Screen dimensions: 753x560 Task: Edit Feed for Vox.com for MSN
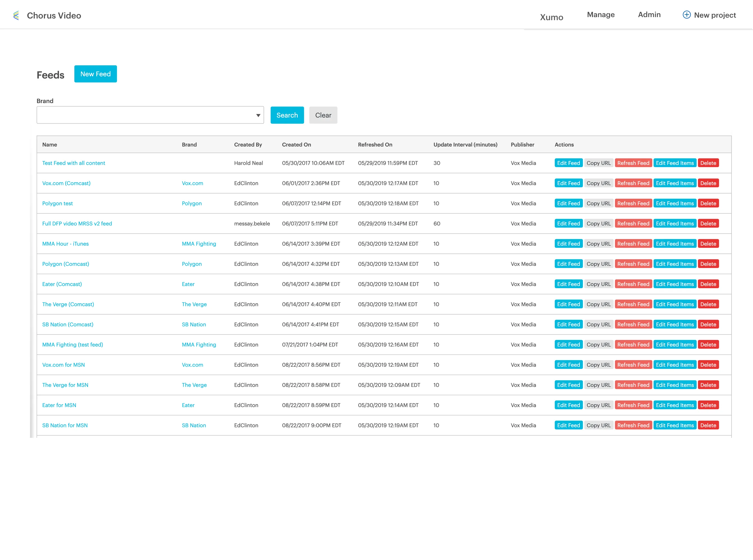click(x=569, y=365)
